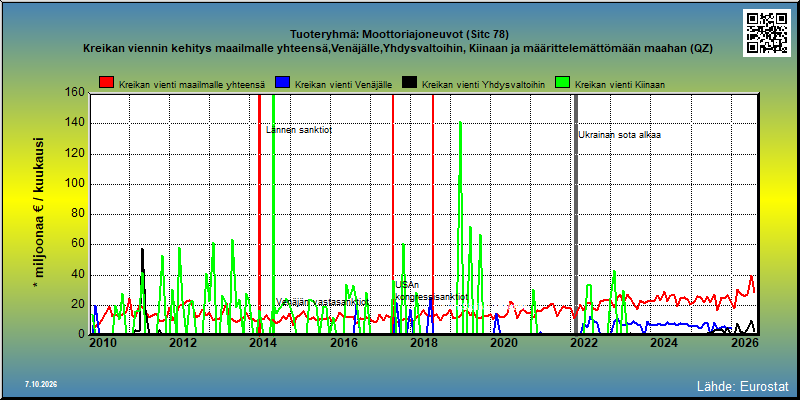Click x-axis year label 2020

pyautogui.click(x=503, y=342)
